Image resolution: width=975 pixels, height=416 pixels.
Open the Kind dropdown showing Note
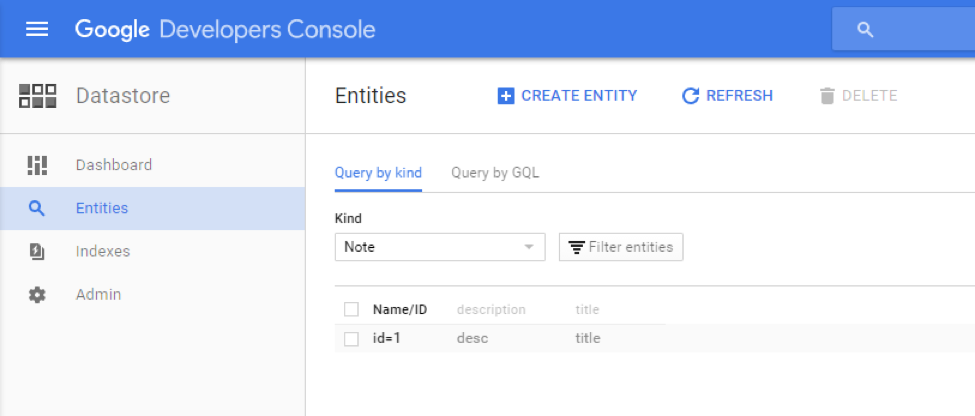(x=430, y=247)
